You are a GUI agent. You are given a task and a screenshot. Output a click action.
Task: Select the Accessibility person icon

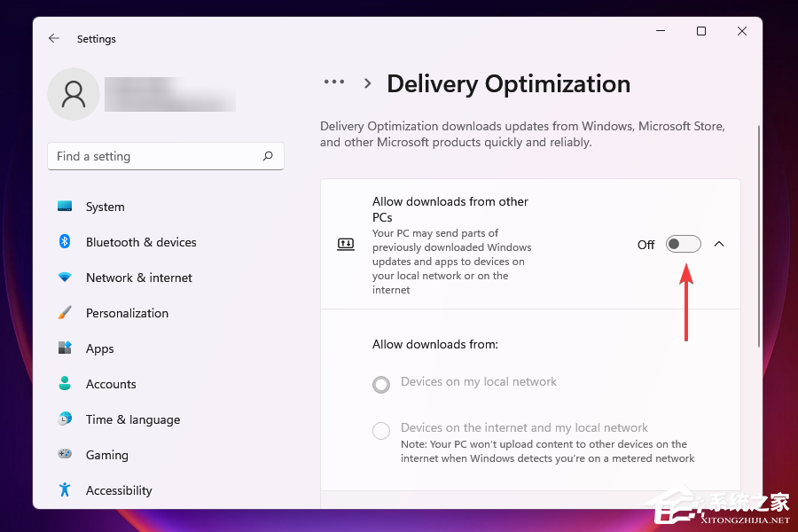point(65,490)
